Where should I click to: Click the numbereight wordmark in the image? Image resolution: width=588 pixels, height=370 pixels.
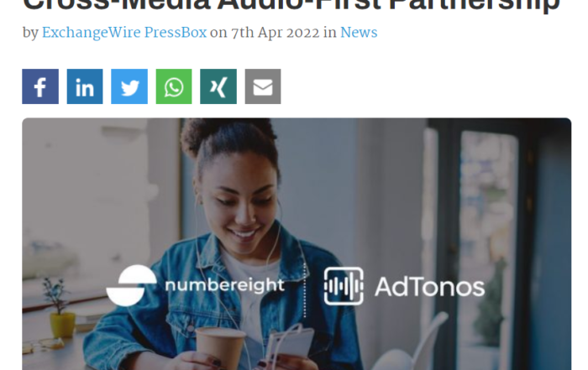224,285
